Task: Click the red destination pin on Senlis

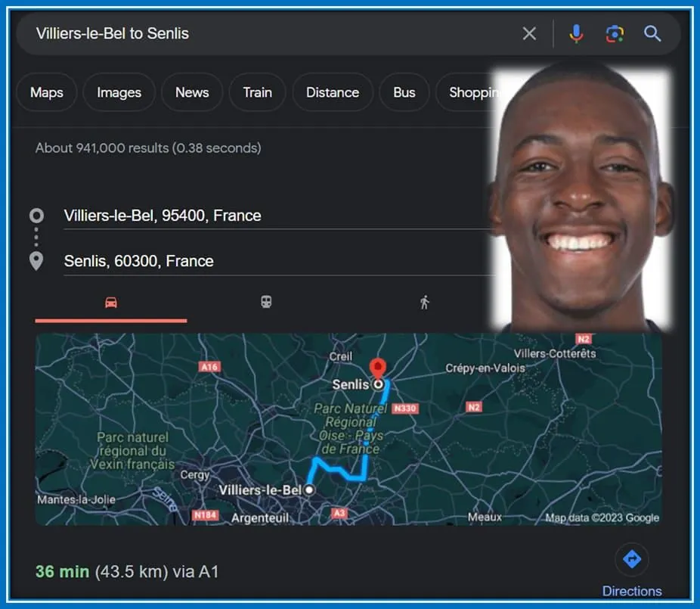Action: [x=378, y=368]
